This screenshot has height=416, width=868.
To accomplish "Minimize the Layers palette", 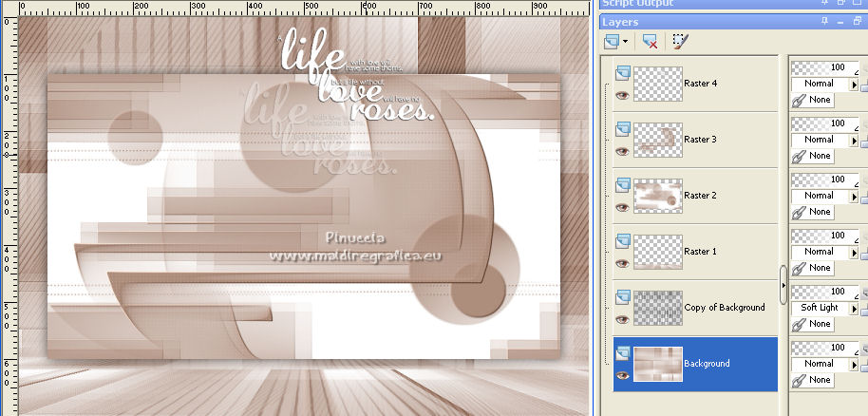I will pos(840,22).
